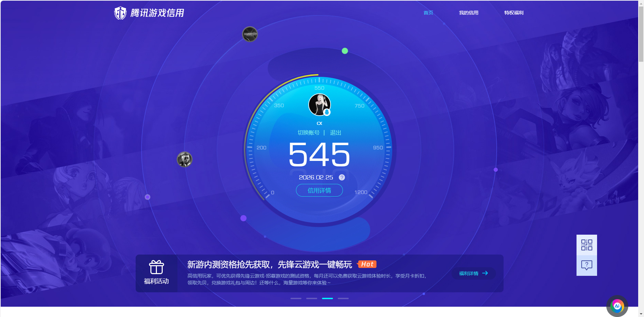Select the fourth carousel indicator dot
This screenshot has width=644, height=317.
pyautogui.click(x=343, y=298)
